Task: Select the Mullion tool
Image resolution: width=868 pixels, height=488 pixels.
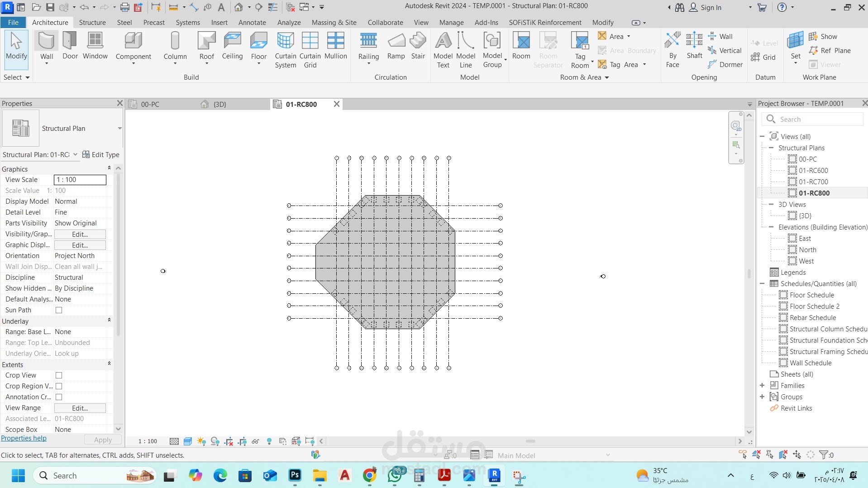Action: point(335,46)
